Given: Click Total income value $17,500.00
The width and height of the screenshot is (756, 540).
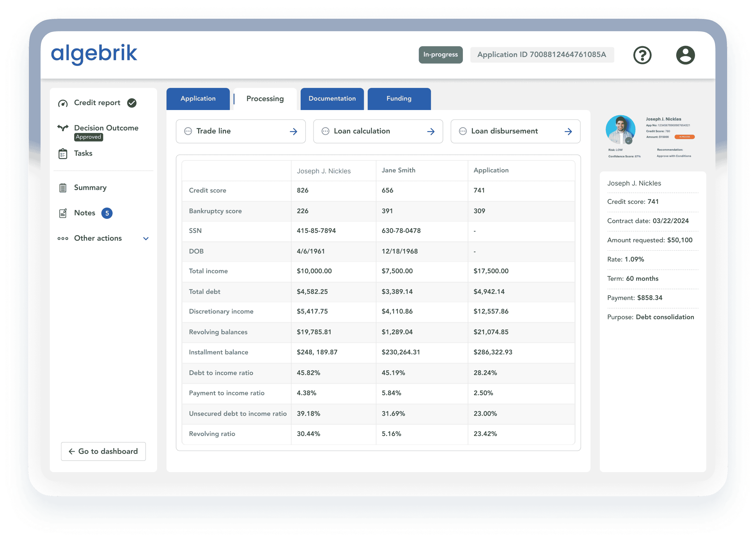Looking at the screenshot, I should pos(491,271).
